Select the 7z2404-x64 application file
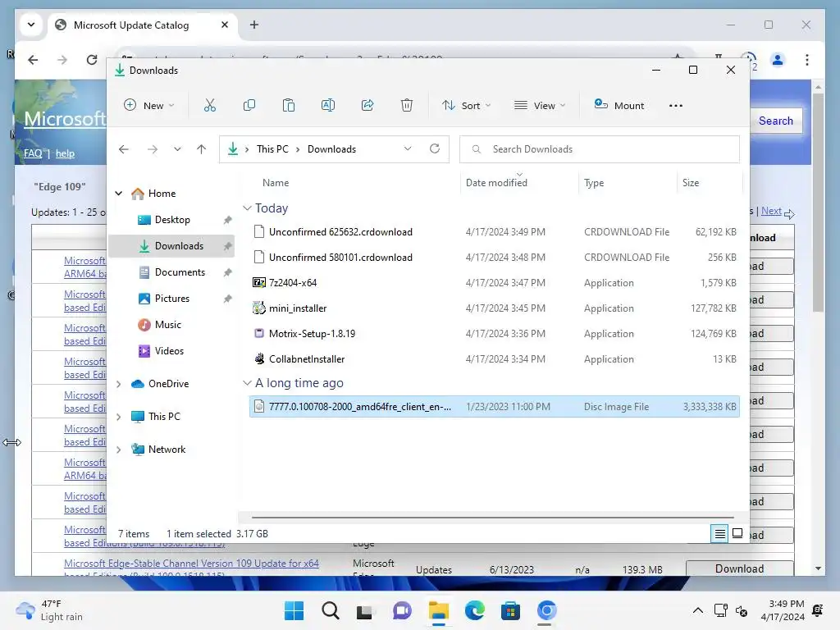The image size is (840, 630). pyautogui.click(x=495, y=283)
